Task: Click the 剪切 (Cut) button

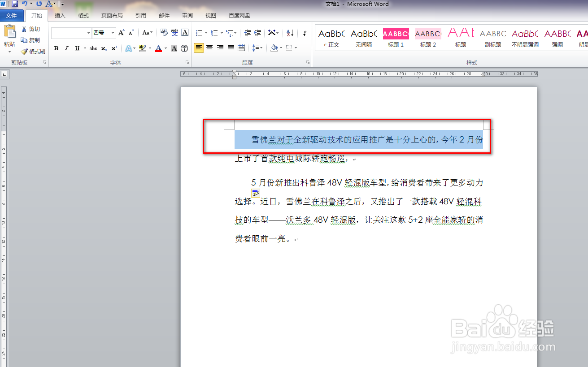Action: coord(31,29)
